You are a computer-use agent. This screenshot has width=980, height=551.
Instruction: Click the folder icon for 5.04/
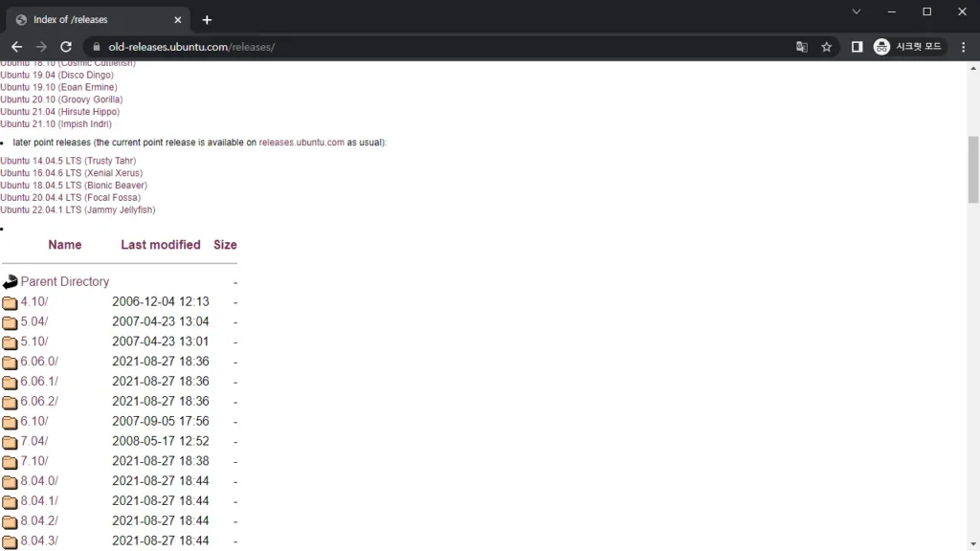coord(10,323)
